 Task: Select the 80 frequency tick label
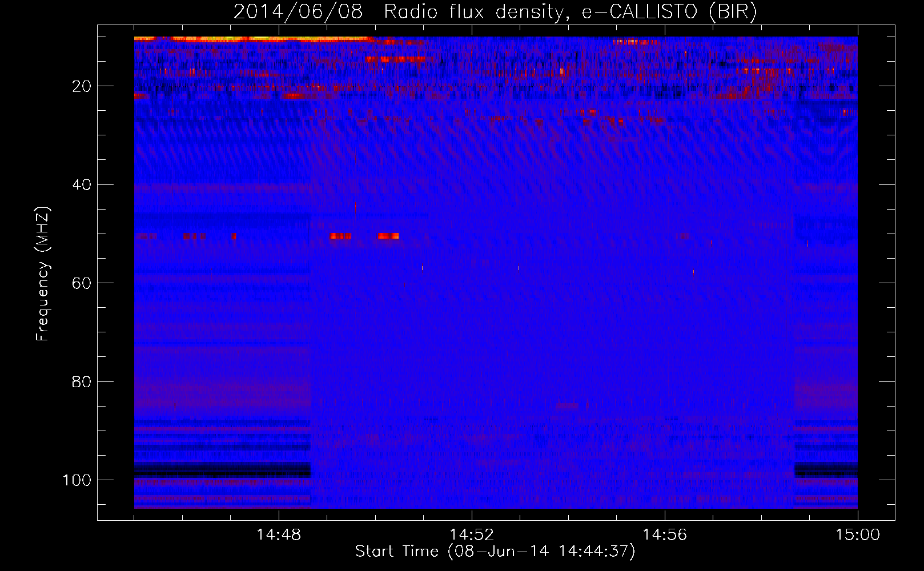click(82, 382)
